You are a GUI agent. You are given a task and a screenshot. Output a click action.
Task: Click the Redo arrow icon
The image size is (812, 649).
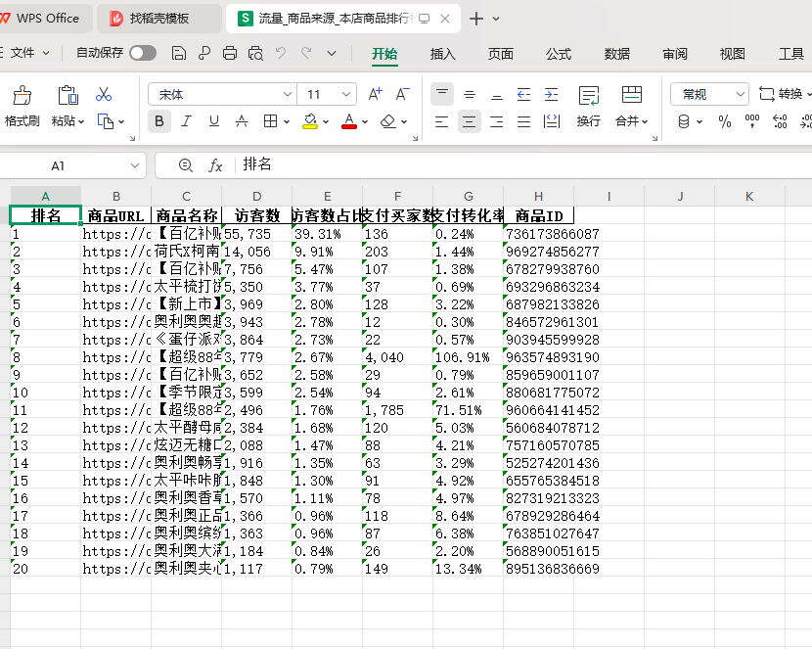click(x=306, y=53)
